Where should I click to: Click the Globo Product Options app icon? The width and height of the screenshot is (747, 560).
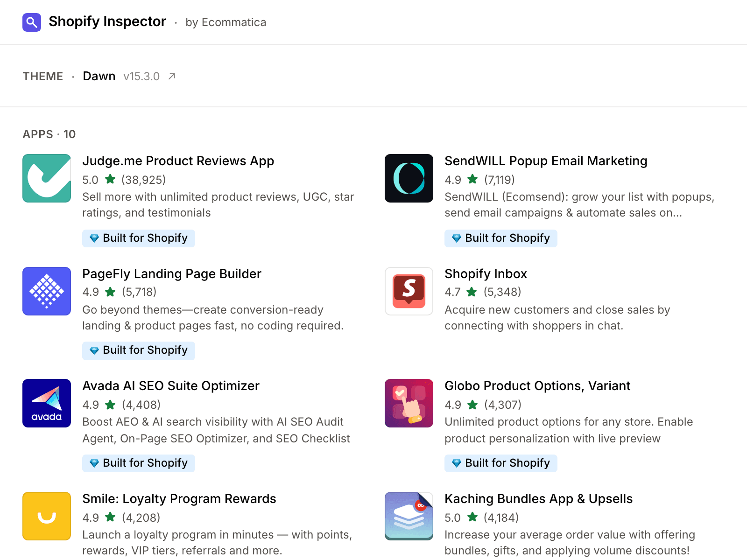[x=409, y=403]
